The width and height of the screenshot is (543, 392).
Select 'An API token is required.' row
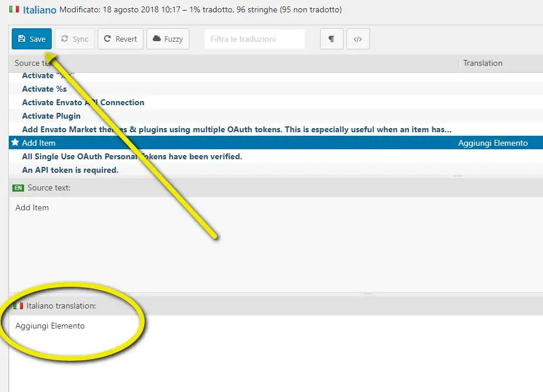tap(276, 170)
